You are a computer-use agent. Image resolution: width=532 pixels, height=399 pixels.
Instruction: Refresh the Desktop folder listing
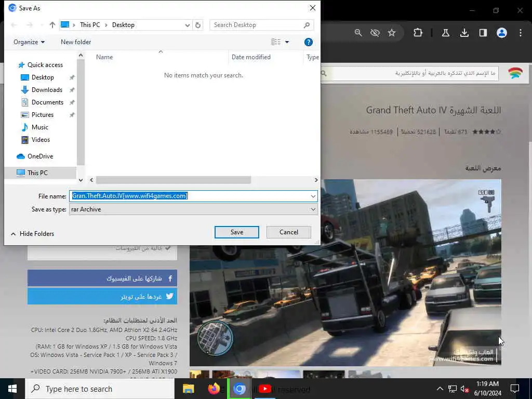click(198, 25)
